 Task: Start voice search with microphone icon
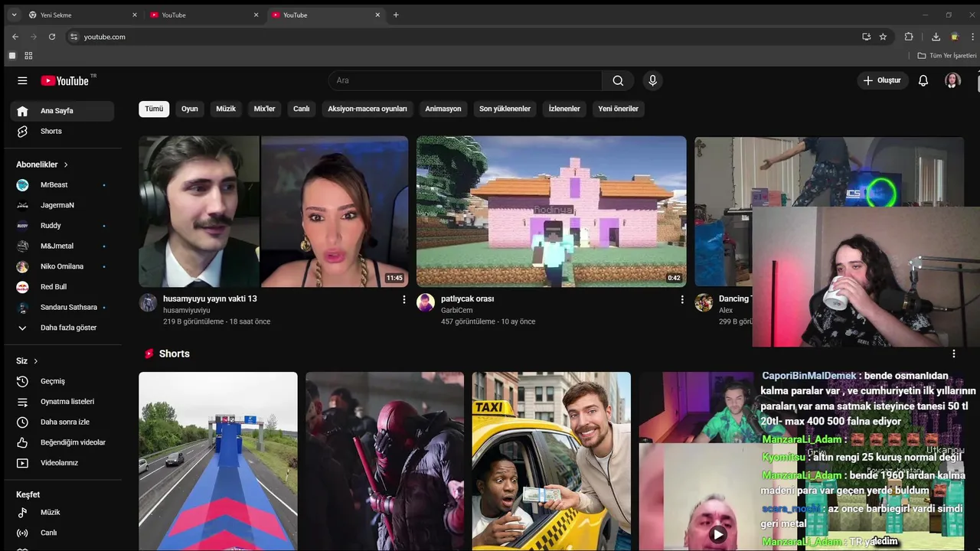click(x=652, y=80)
